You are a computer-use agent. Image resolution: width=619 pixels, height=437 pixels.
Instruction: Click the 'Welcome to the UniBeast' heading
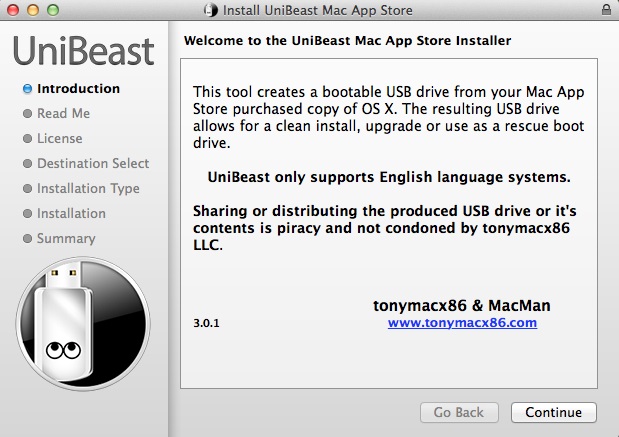(347, 41)
